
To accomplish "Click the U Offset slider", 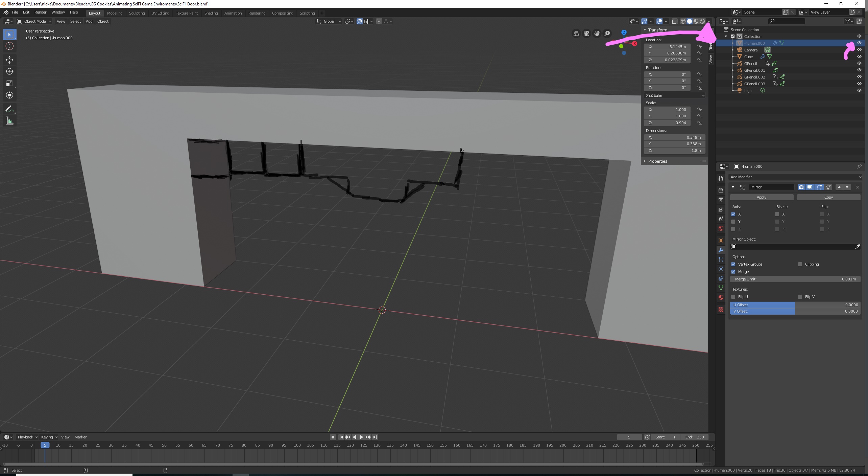I will 795,305.
